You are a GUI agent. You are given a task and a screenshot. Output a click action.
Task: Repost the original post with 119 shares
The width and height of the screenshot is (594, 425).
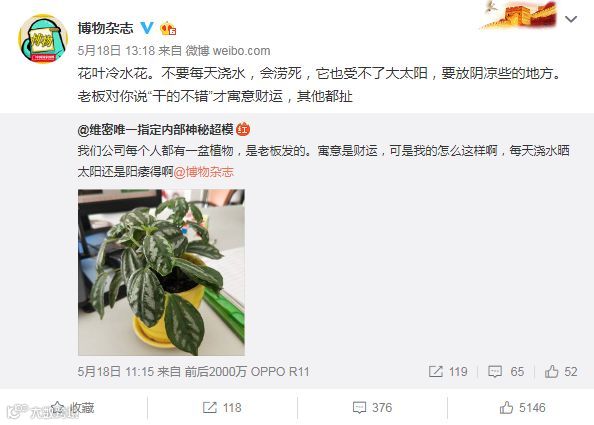click(448, 371)
